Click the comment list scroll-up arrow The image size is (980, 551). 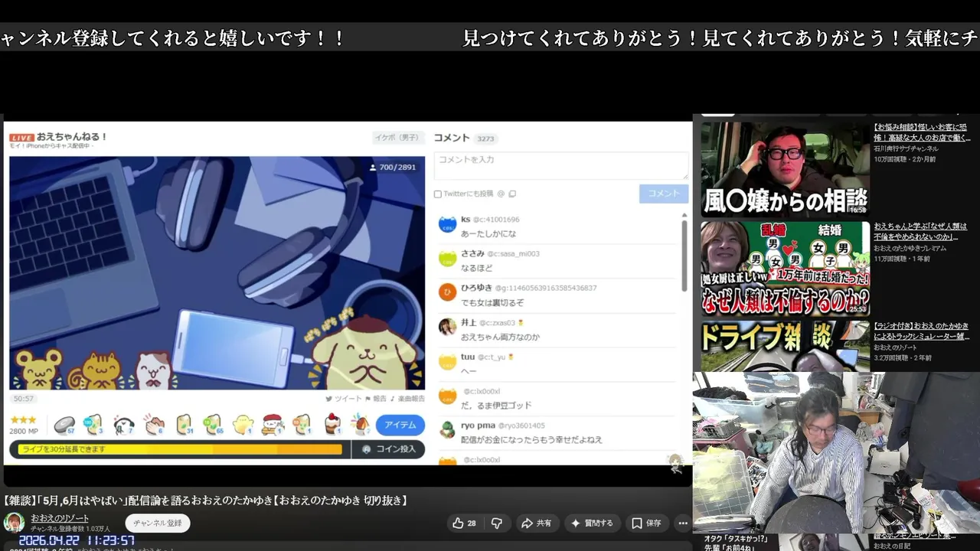pos(684,215)
